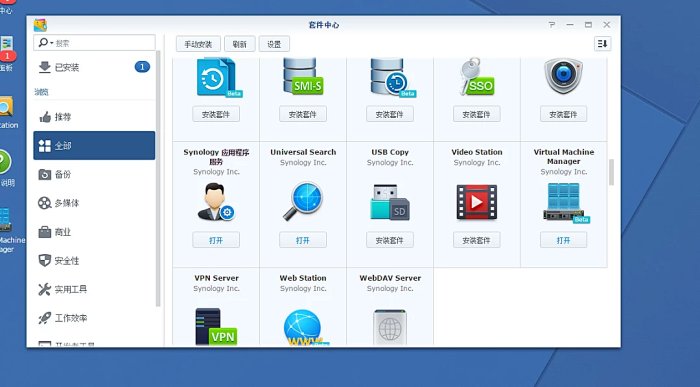Open the 已安装 installed section

coord(94,67)
